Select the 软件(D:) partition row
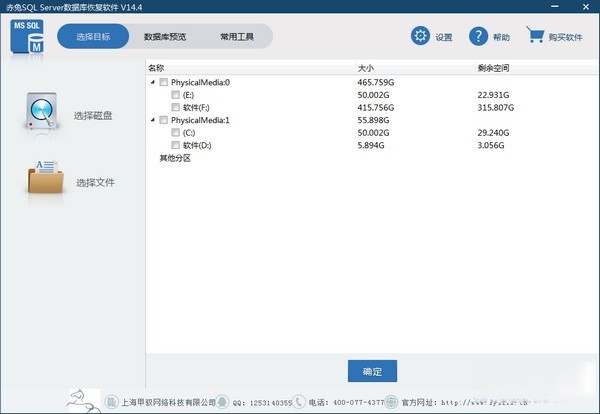The image size is (600, 414). click(197, 145)
